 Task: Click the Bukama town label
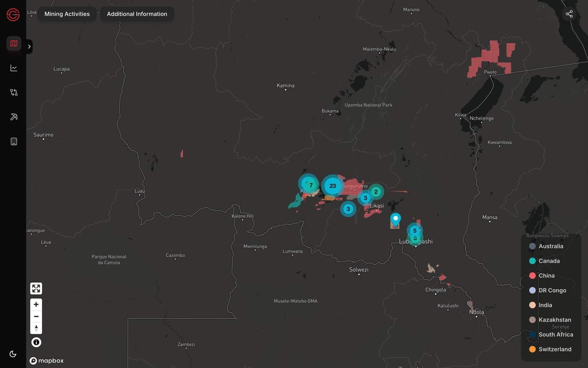click(330, 111)
